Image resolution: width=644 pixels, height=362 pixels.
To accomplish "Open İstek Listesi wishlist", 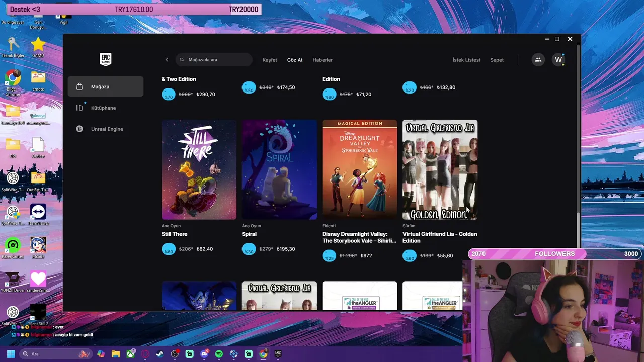I will coord(466,60).
